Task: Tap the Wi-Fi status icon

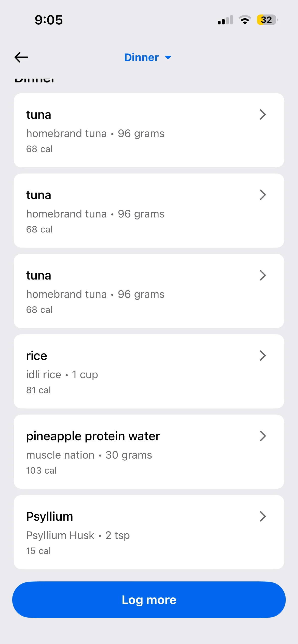Action: [245, 20]
